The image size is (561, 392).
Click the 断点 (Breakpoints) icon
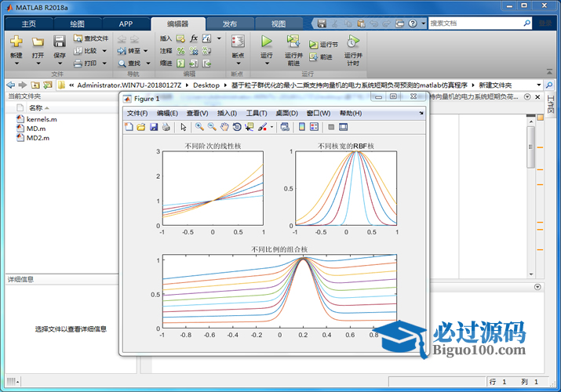click(x=238, y=42)
